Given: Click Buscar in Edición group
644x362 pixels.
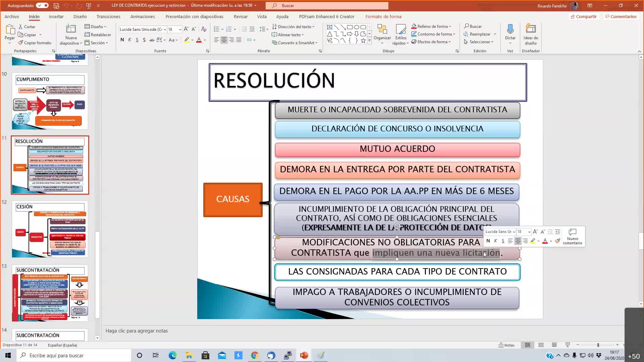Looking at the screenshot, I should (x=473, y=26).
